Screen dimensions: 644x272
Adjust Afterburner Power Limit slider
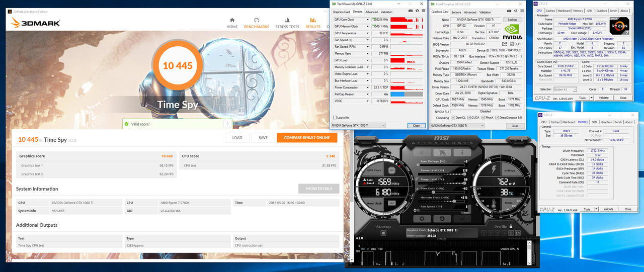(441, 174)
